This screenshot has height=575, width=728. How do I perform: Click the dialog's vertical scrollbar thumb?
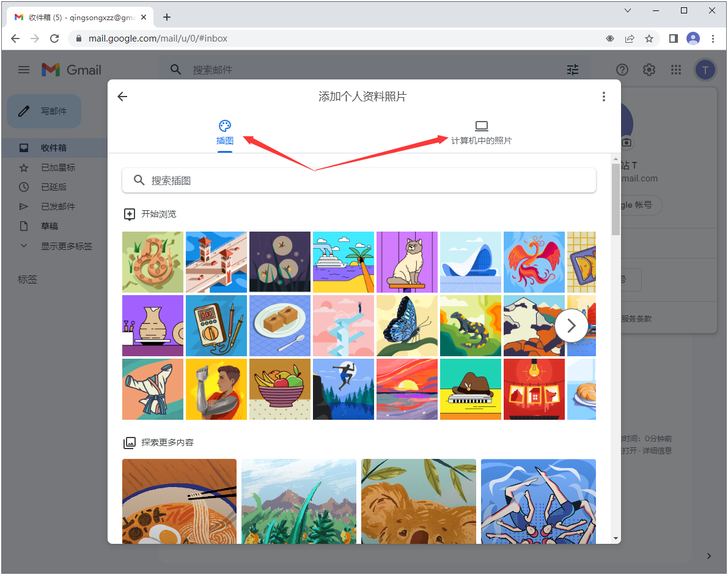(616, 200)
